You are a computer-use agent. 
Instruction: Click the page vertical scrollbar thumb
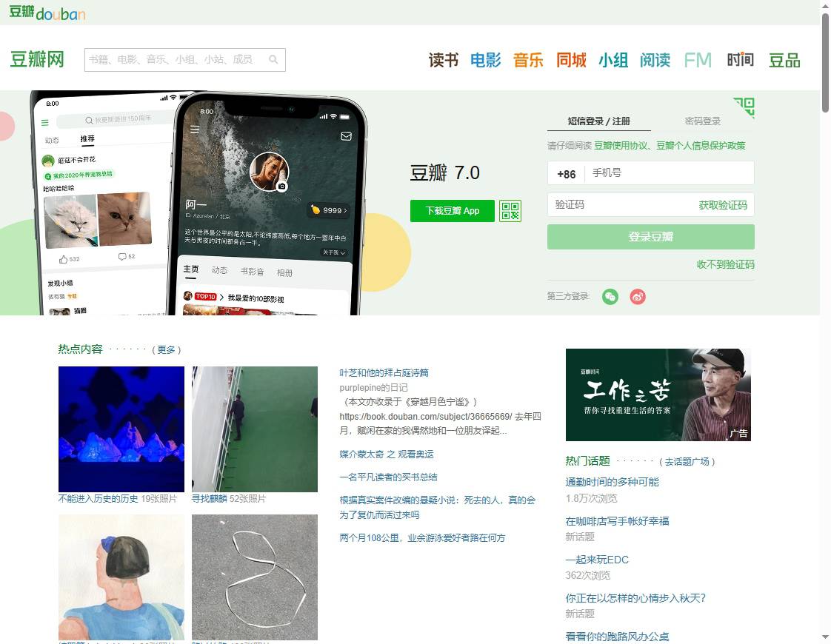[825, 62]
